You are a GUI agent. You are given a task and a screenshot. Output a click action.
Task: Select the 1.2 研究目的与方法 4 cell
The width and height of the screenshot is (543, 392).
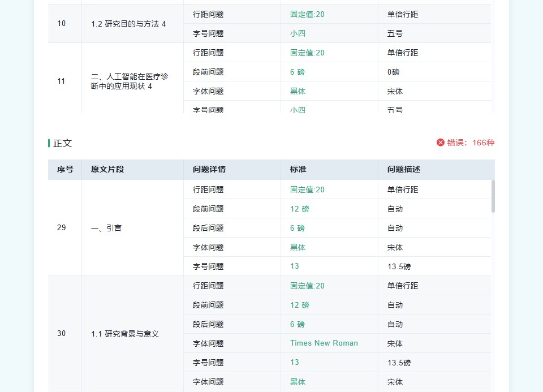[128, 24]
